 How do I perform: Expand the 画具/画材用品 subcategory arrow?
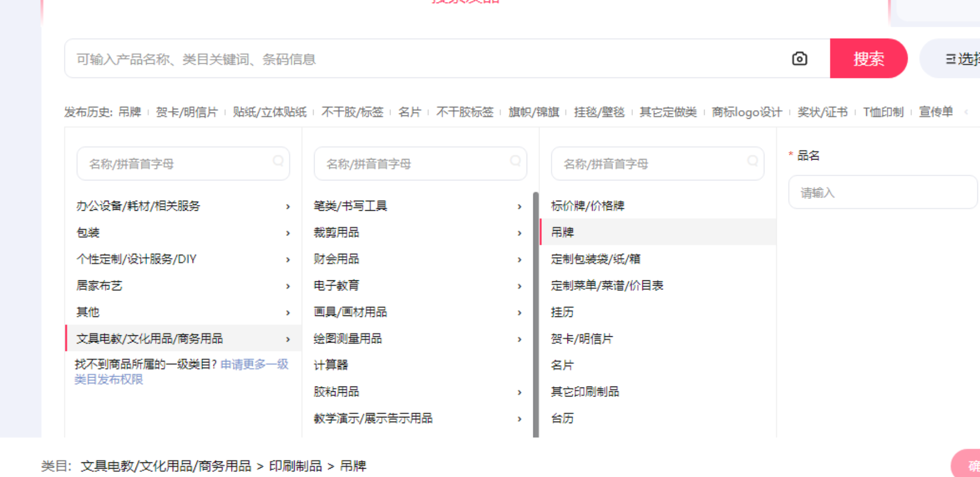pyautogui.click(x=519, y=313)
